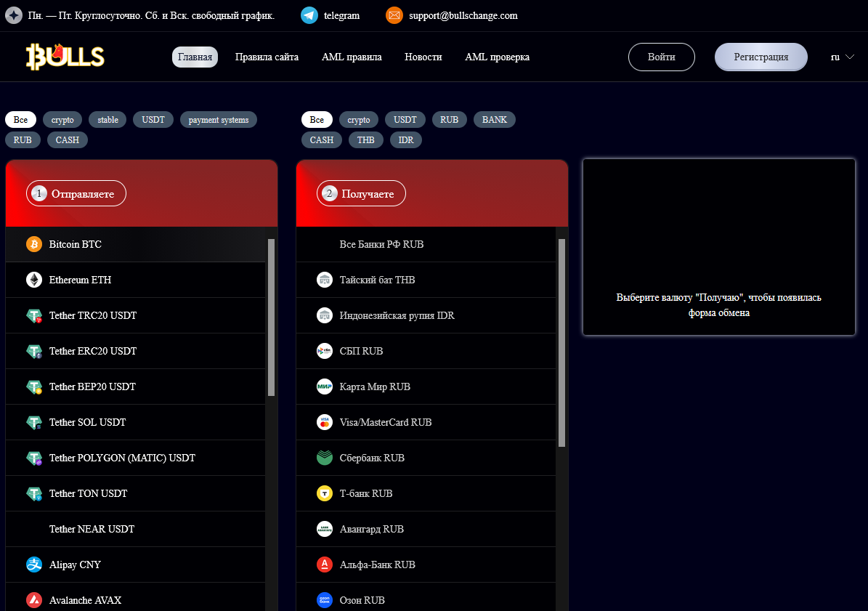Click the Telegram icon in top bar
The width and height of the screenshot is (868, 611).
click(x=309, y=15)
